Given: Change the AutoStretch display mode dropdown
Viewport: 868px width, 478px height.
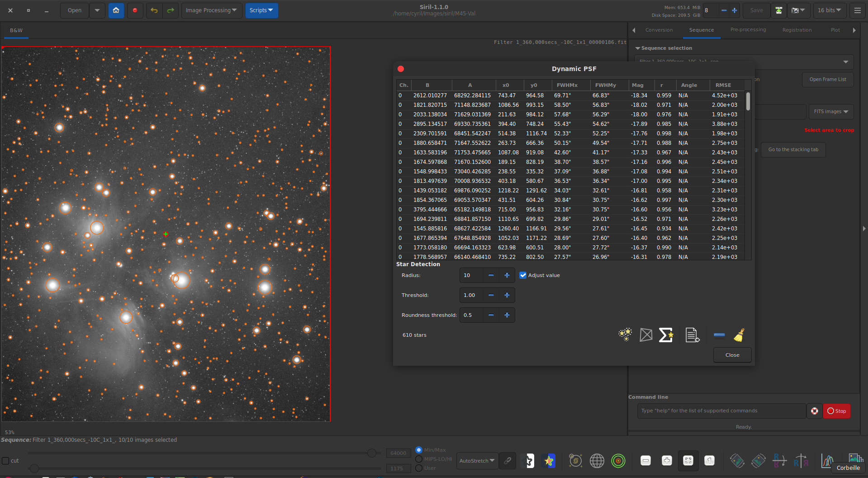Looking at the screenshot, I should pyautogui.click(x=477, y=460).
